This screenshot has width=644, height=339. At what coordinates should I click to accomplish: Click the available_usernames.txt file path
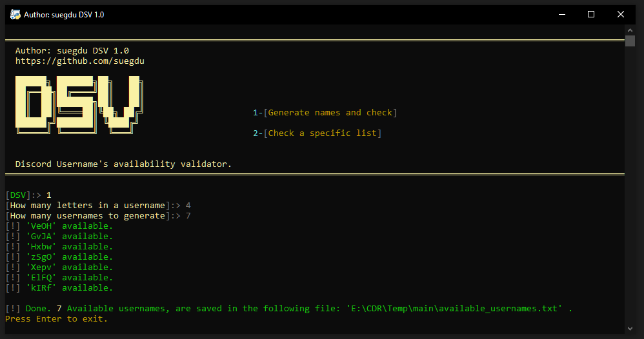click(455, 309)
